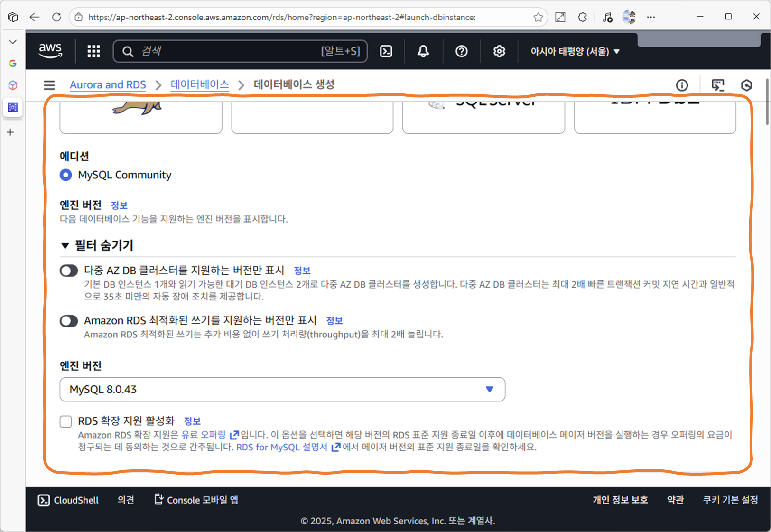This screenshot has width=771, height=532.
Task: Click the screenshot icon in address bar
Action: point(560,17)
